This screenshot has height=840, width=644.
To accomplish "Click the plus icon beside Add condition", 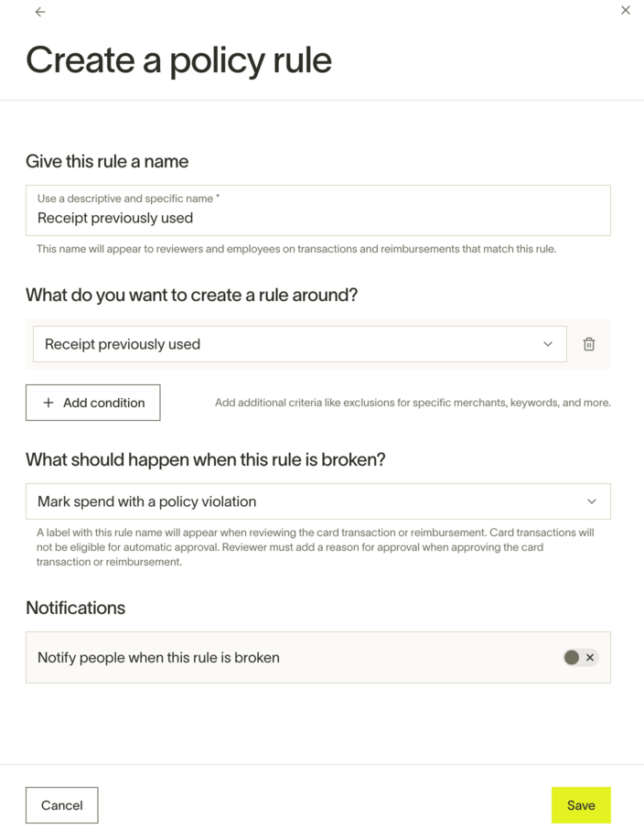I will point(48,403).
